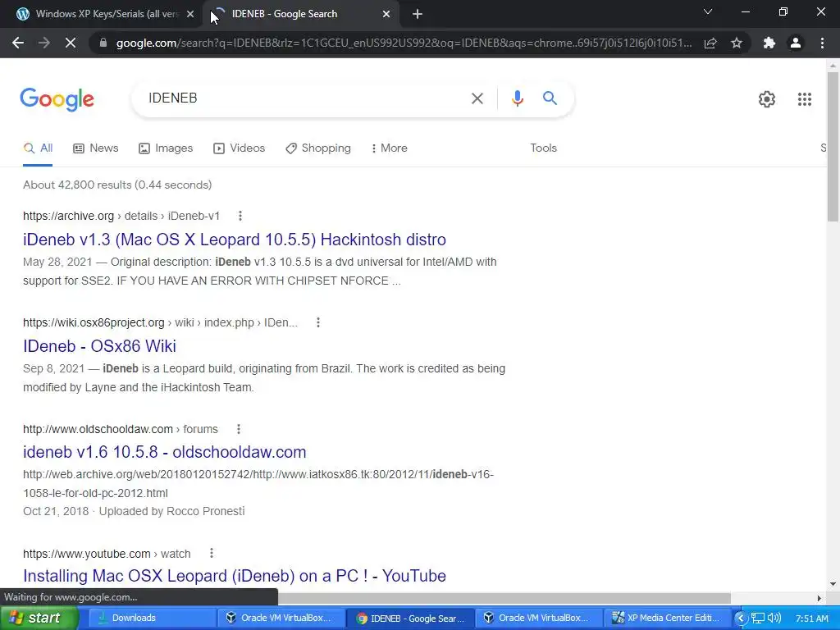840x630 pixels.
Task: Expand the More search categories menu
Action: tap(389, 148)
